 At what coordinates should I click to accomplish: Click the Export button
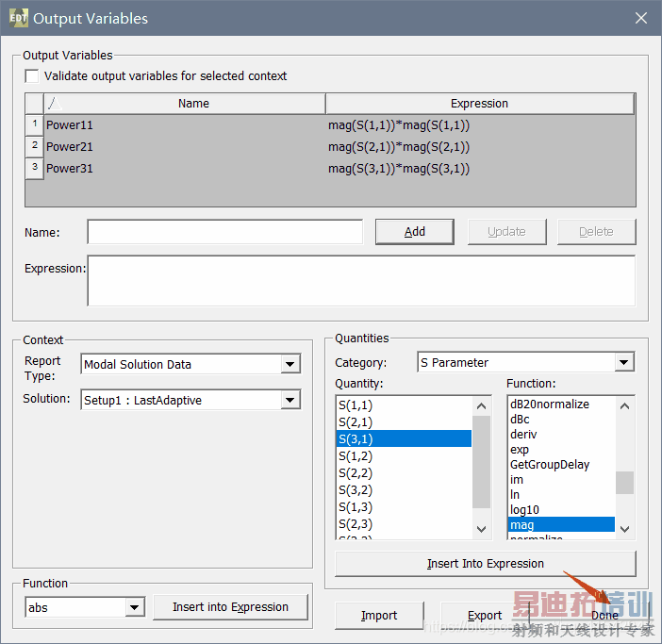(485, 616)
